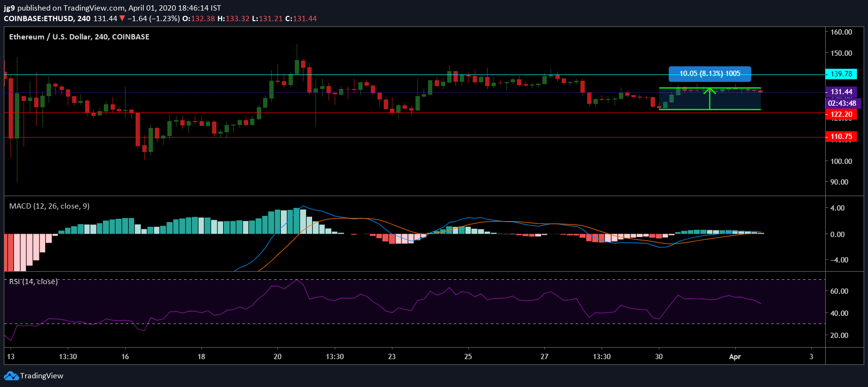
Task: Click the O:132.38 open value
Action: pos(199,18)
